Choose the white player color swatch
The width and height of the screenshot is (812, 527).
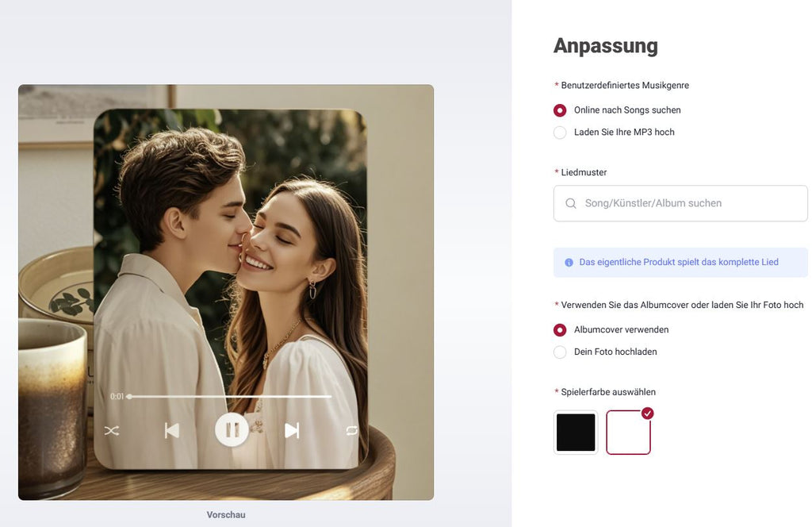[x=628, y=433]
